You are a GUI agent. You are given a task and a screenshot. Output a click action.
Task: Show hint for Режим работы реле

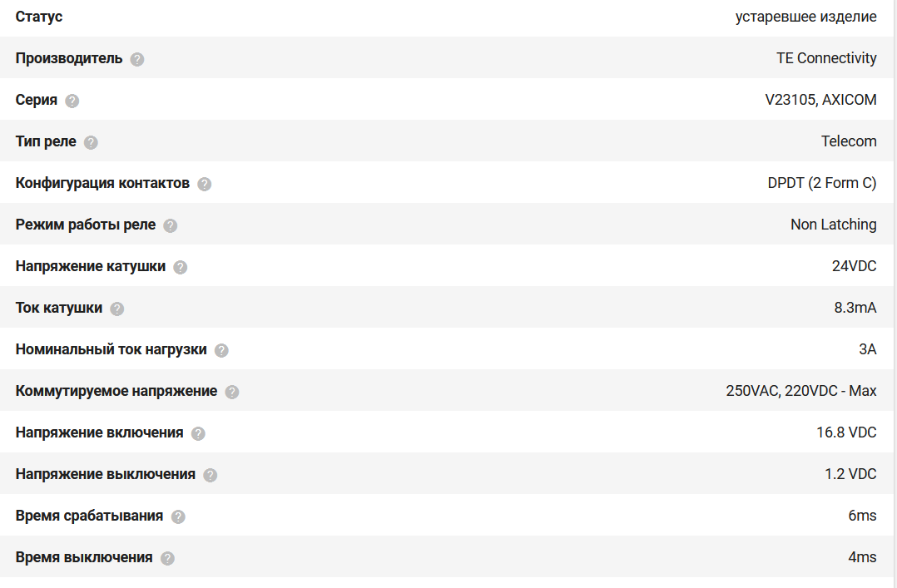[x=171, y=225]
